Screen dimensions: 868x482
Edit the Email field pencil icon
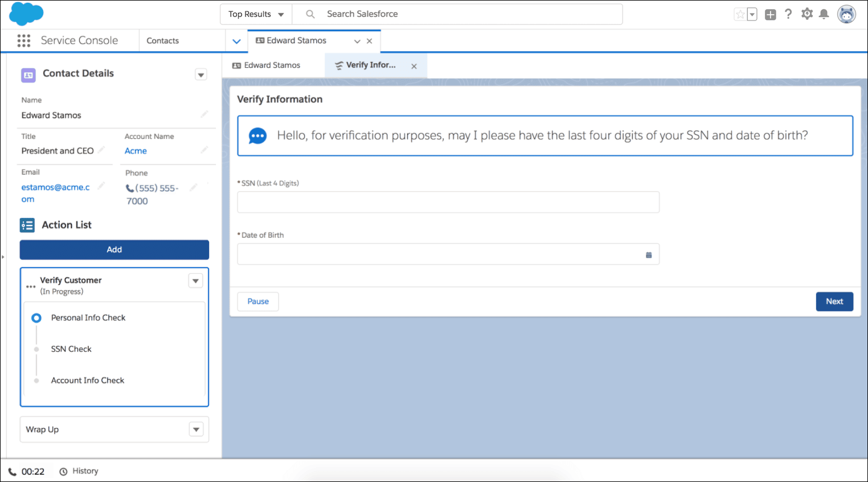[x=101, y=186]
